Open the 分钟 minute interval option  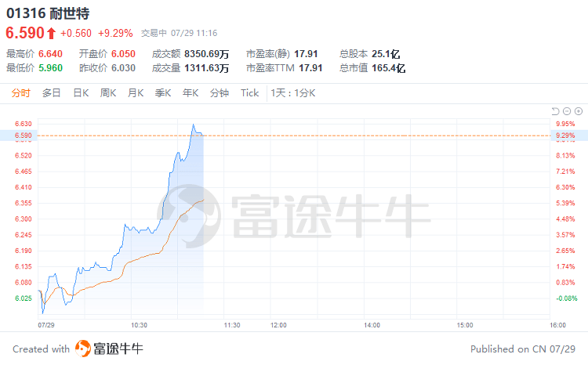click(220, 93)
